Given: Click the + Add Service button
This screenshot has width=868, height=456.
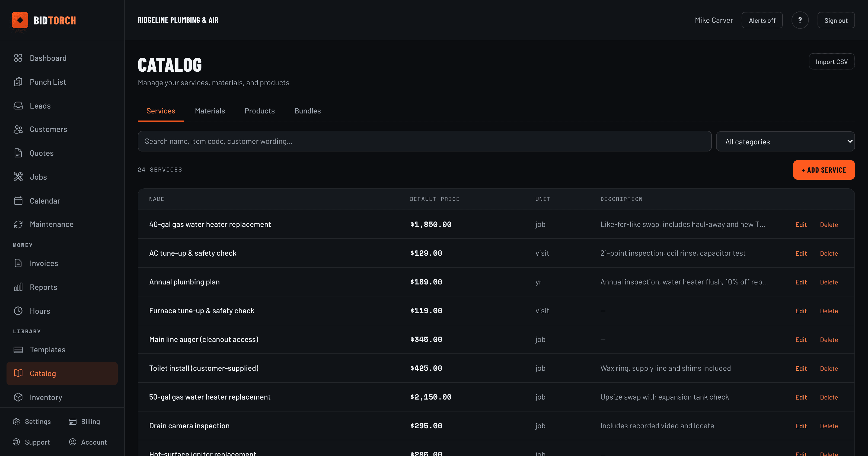Looking at the screenshot, I should point(824,170).
